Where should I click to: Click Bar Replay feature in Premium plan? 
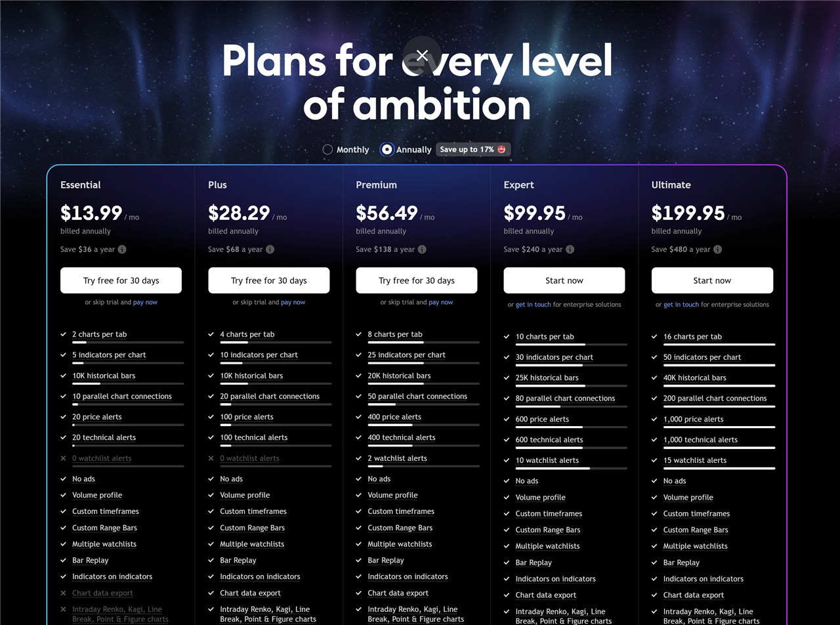386,561
